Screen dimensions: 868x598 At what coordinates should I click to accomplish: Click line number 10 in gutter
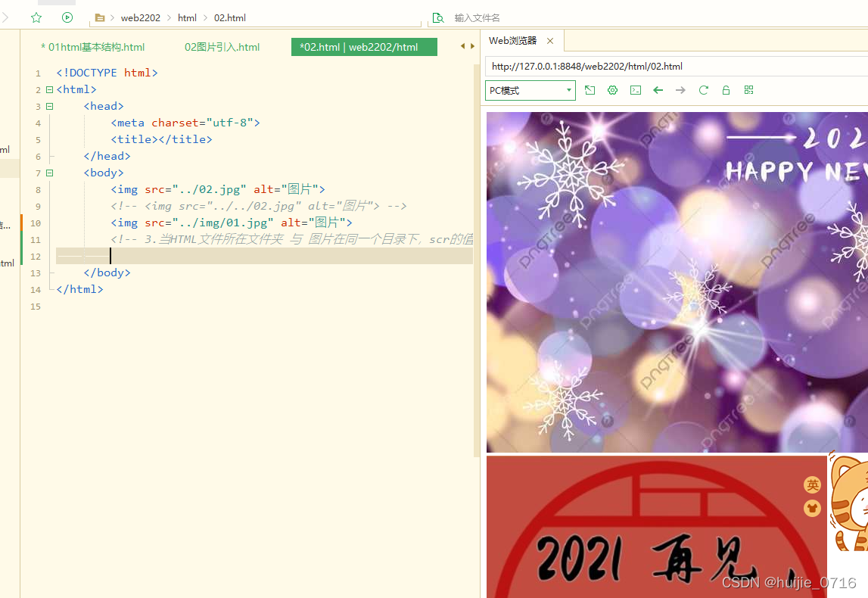pyautogui.click(x=36, y=223)
